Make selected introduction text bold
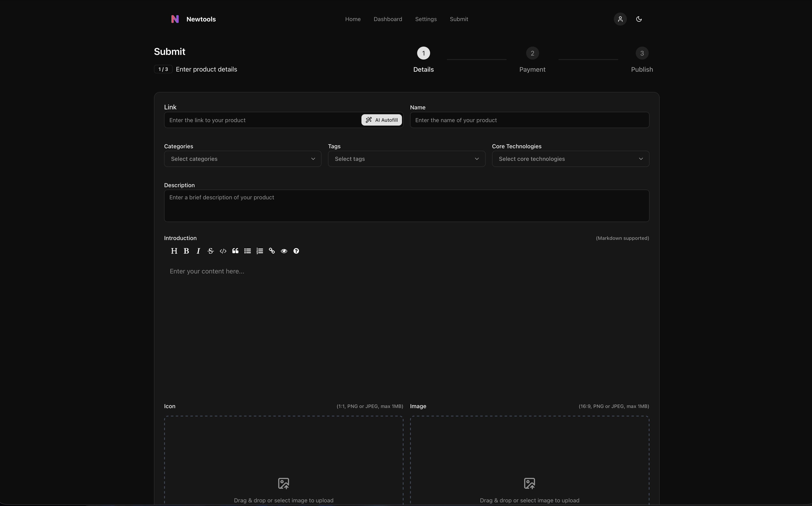 [x=186, y=251]
